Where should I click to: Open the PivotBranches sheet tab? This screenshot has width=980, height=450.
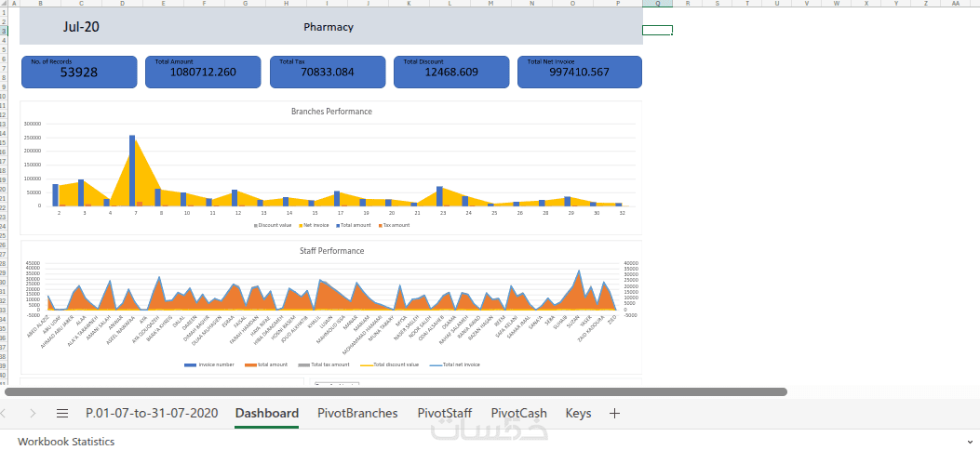[357, 414]
